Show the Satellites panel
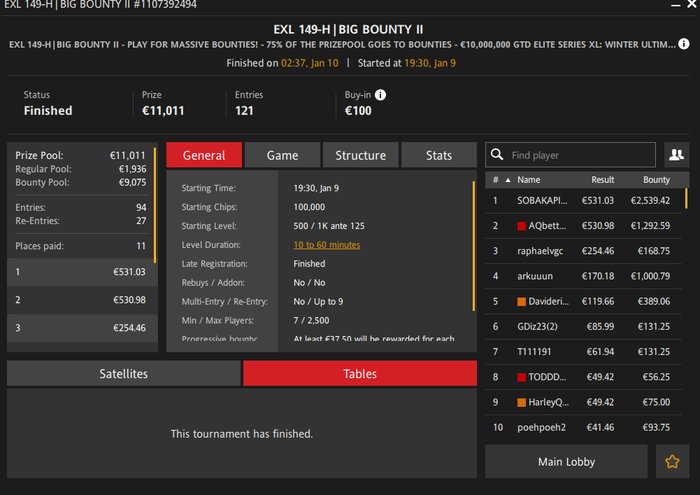The height and width of the screenshot is (495, 700). coord(124,374)
